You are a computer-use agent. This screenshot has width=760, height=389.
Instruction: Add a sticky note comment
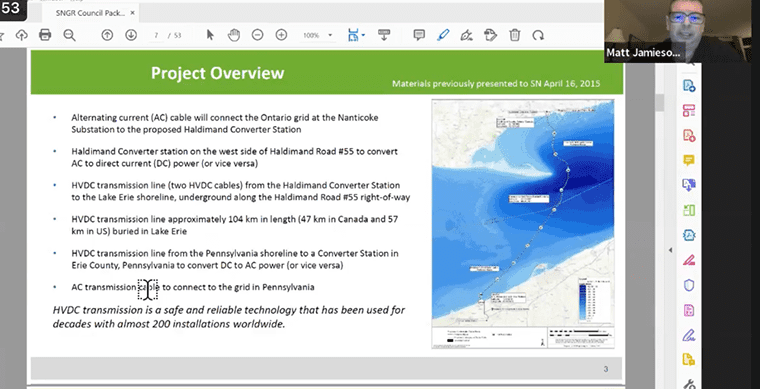point(419,35)
